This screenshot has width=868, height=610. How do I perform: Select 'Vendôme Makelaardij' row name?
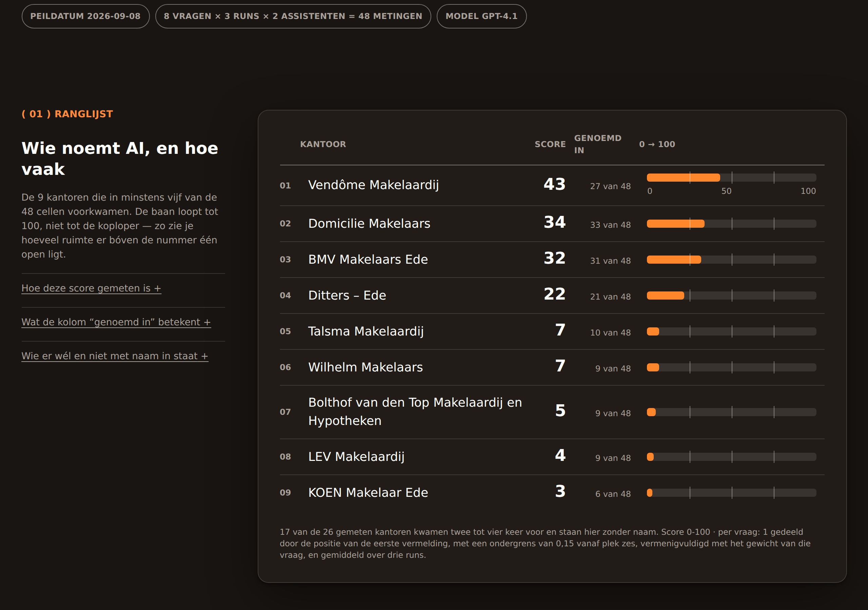[x=374, y=185]
